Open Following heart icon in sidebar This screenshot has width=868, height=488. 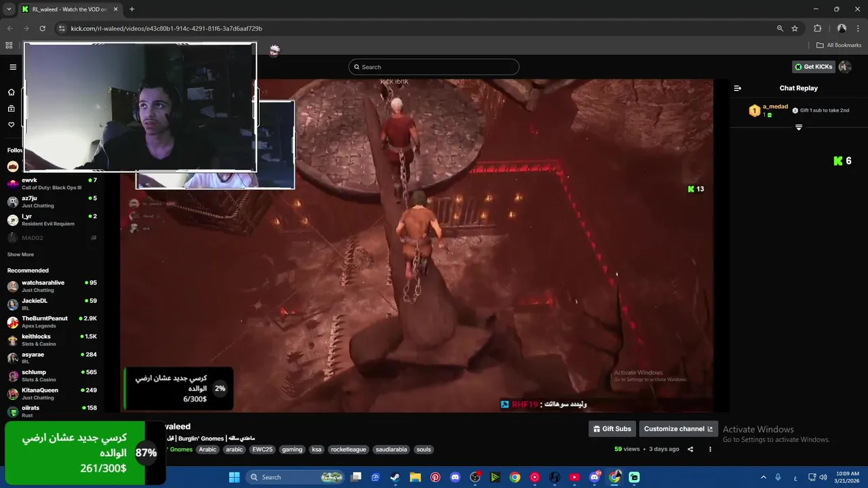(x=12, y=125)
